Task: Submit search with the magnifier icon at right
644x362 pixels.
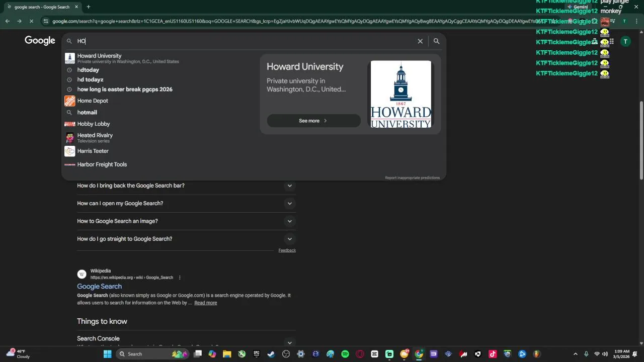Action: [436, 41]
